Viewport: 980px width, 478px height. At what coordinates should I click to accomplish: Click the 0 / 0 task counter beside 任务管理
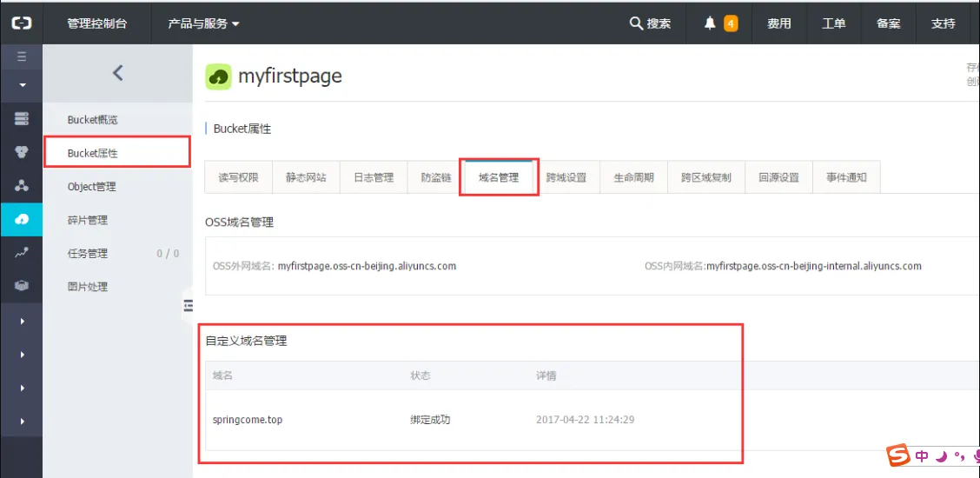point(169,254)
